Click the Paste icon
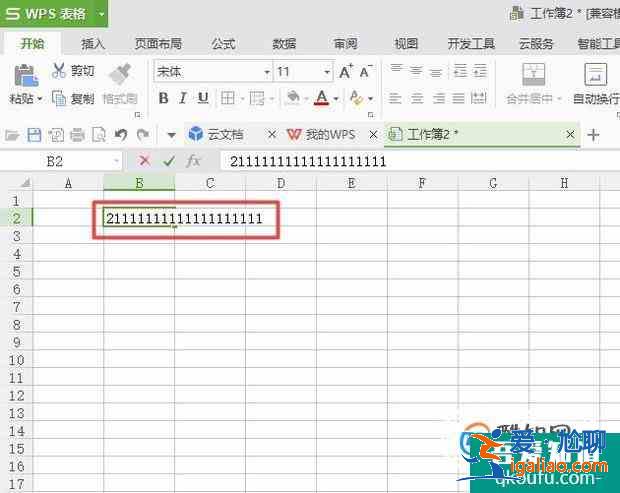620x493 pixels. pos(26,76)
